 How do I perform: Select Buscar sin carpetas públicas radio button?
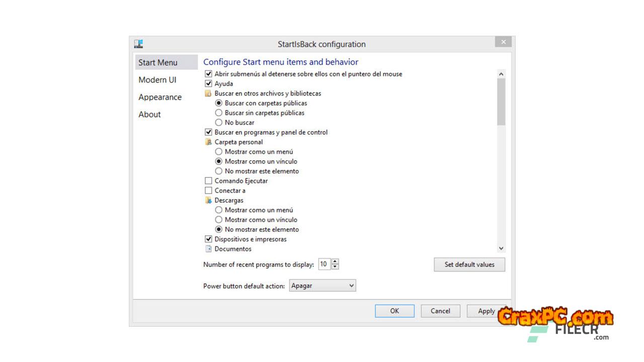(x=219, y=113)
